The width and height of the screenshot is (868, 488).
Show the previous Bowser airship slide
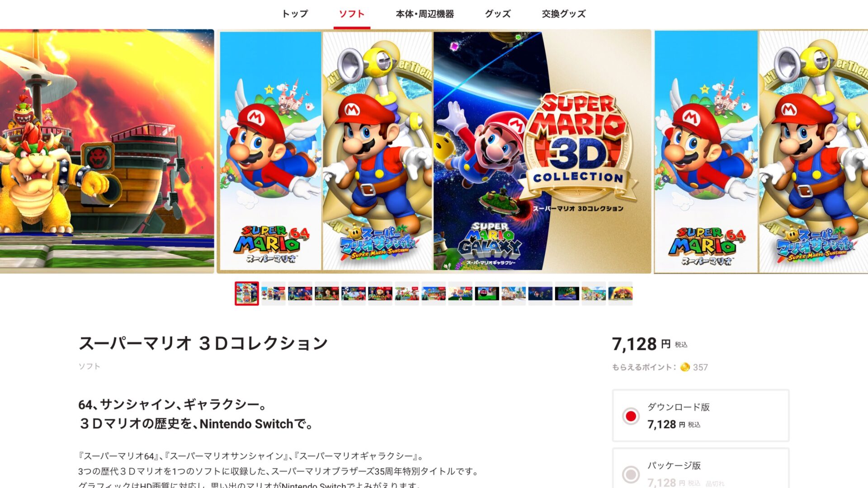coord(107,151)
